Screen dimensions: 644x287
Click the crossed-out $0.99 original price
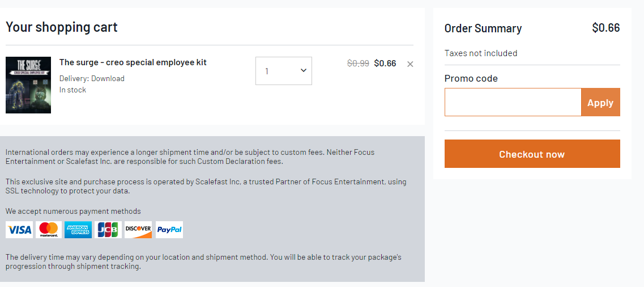tap(358, 64)
